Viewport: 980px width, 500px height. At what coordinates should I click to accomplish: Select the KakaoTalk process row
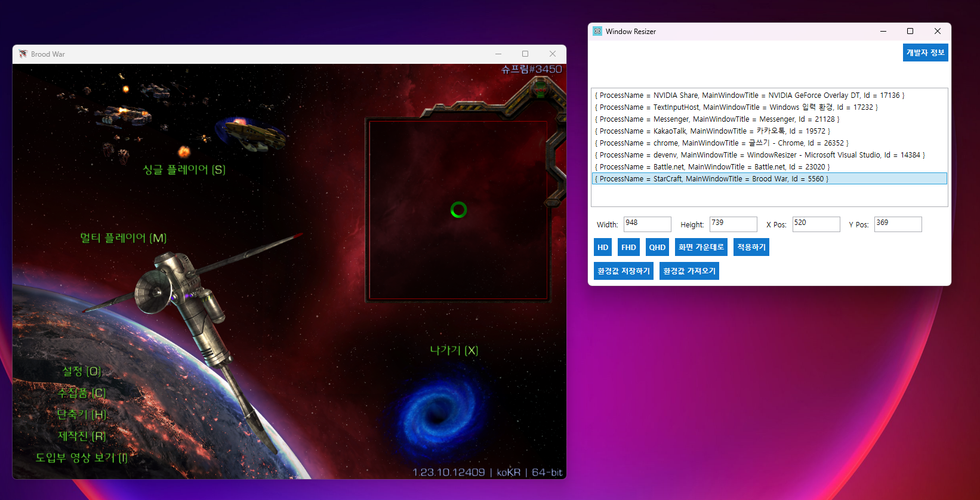[769, 131]
